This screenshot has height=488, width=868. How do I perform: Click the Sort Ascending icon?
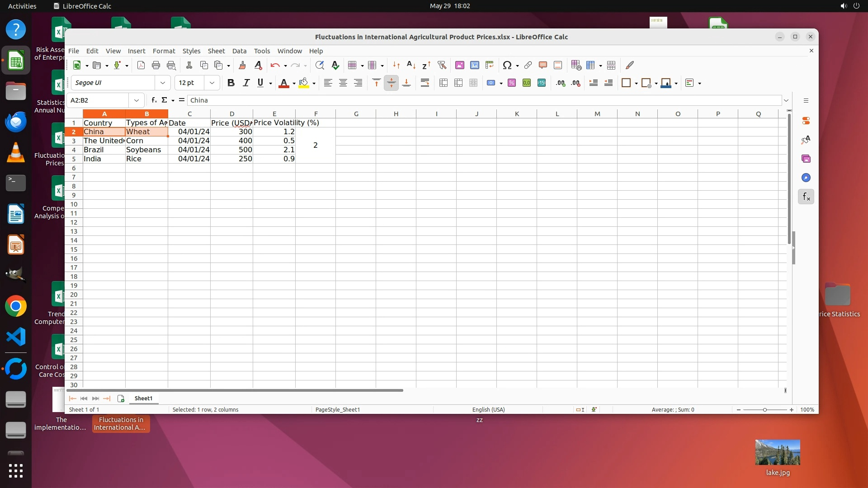411,66
